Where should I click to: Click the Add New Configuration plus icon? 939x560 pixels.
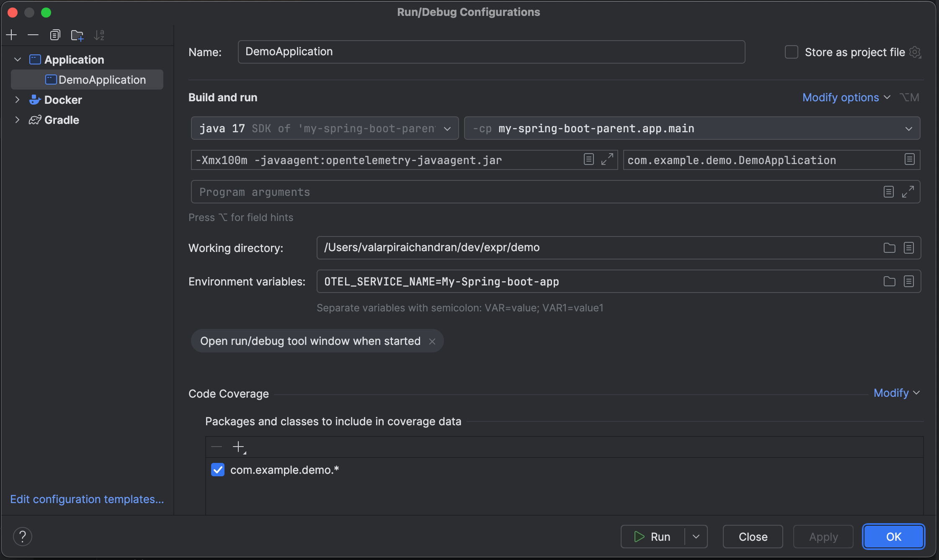[x=11, y=35]
